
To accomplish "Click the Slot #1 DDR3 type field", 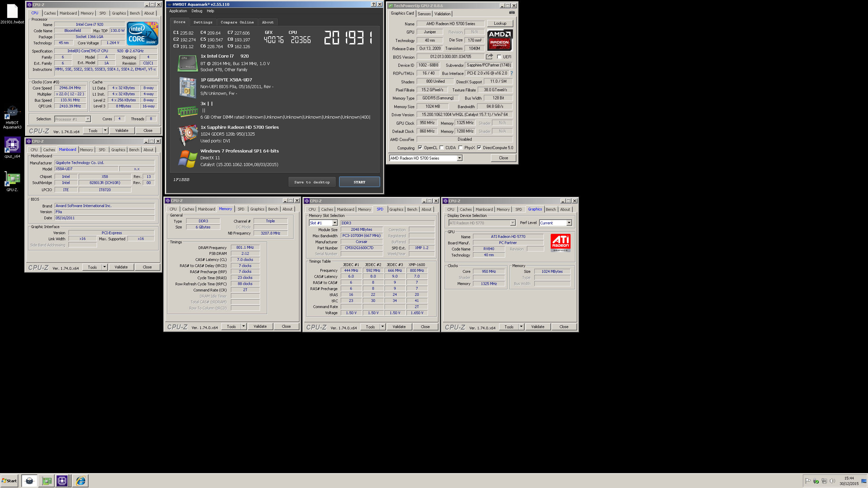I will [388, 223].
